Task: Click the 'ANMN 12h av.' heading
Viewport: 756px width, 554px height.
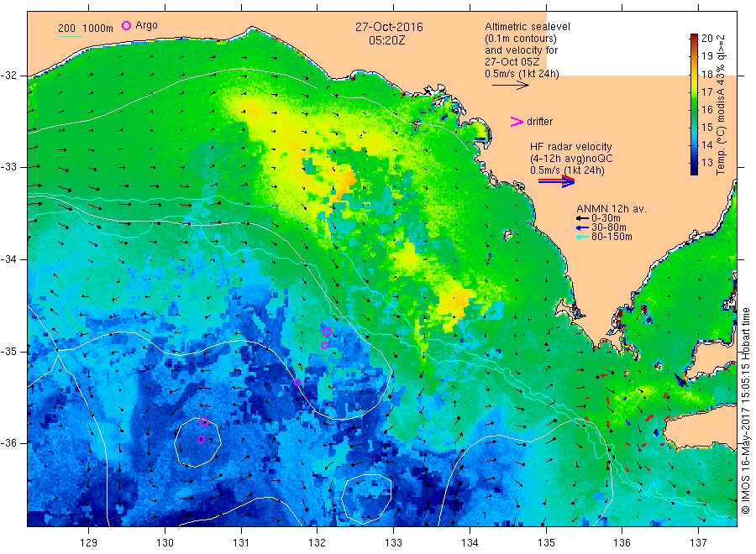Action: tap(612, 209)
